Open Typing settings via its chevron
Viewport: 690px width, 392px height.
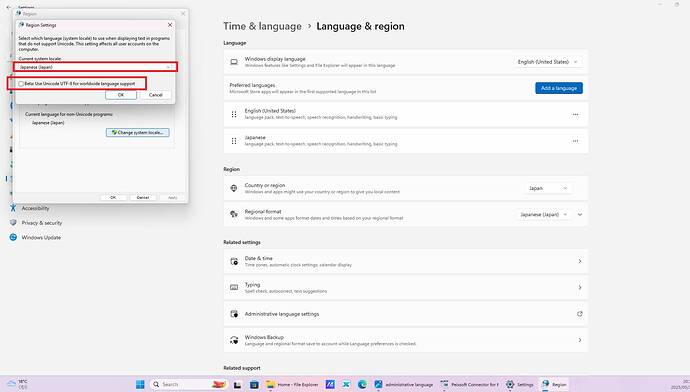point(580,288)
